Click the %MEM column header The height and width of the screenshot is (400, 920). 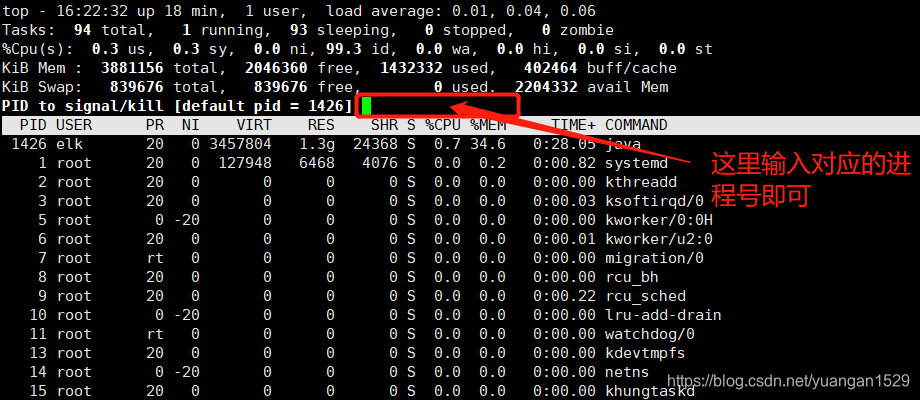488,125
